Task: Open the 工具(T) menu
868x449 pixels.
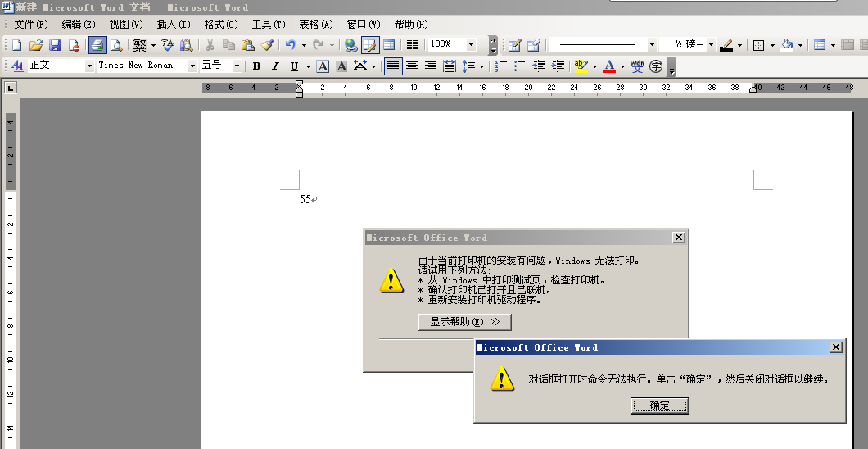Action: (x=269, y=25)
